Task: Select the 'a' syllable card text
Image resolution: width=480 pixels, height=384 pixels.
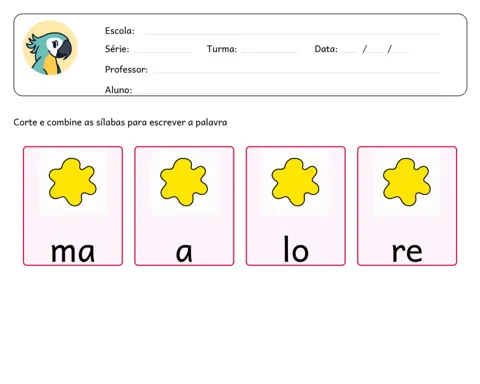Action: [184, 252]
